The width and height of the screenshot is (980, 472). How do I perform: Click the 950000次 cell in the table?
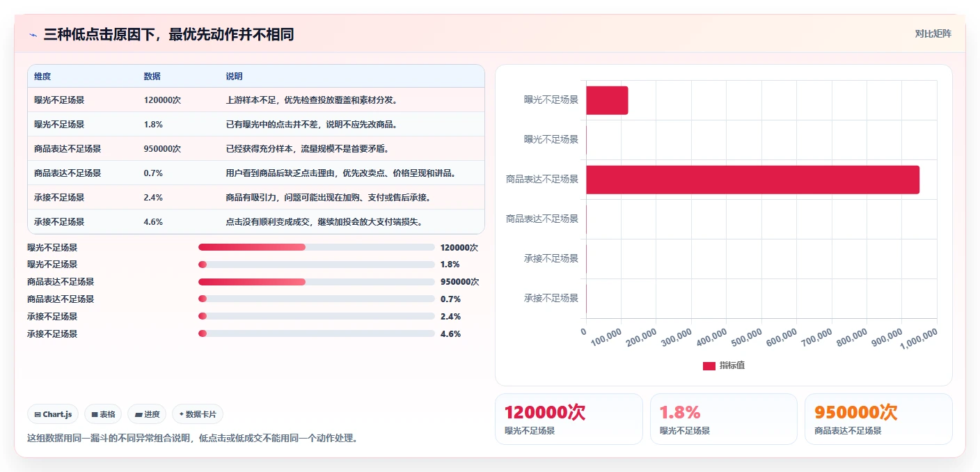162,149
